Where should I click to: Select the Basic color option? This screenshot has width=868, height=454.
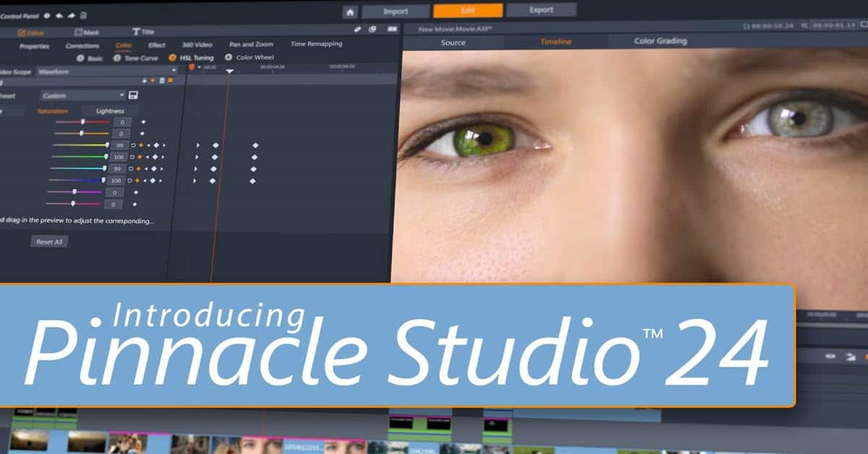90,58
